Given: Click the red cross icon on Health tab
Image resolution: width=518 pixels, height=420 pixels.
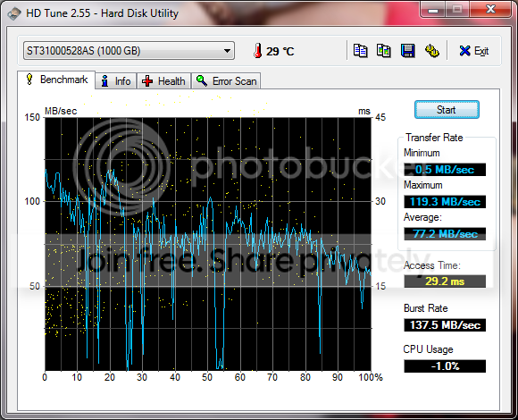Looking at the screenshot, I should point(147,81).
